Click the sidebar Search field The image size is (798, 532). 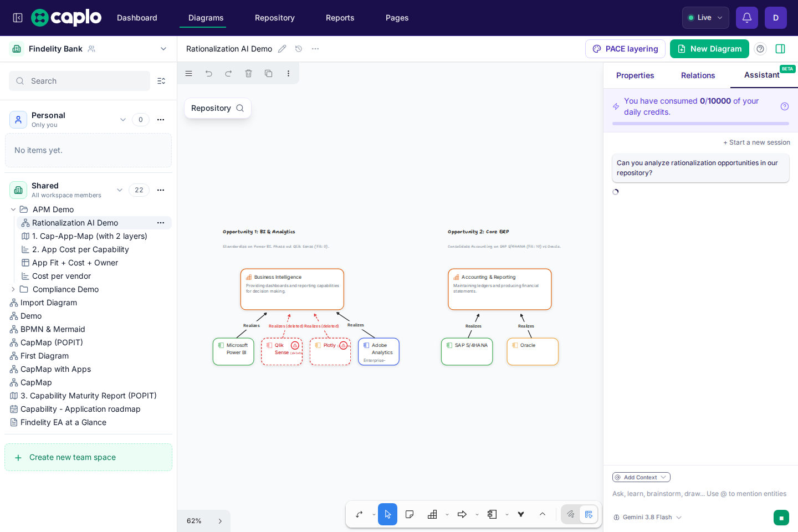[79, 81]
